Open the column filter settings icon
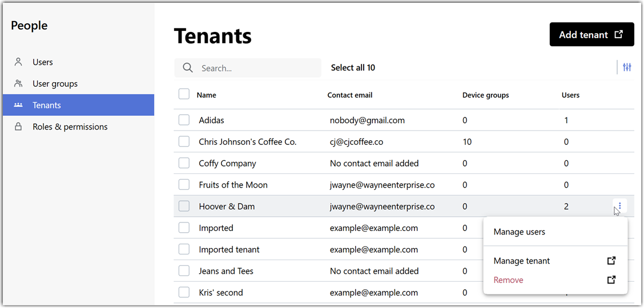The width and height of the screenshot is (644, 308). pos(627,68)
